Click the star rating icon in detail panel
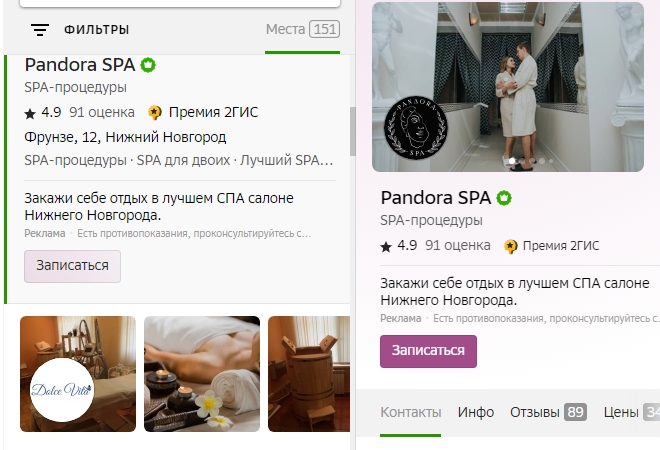The width and height of the screenshot is (660, 450). tap(386, 247)
